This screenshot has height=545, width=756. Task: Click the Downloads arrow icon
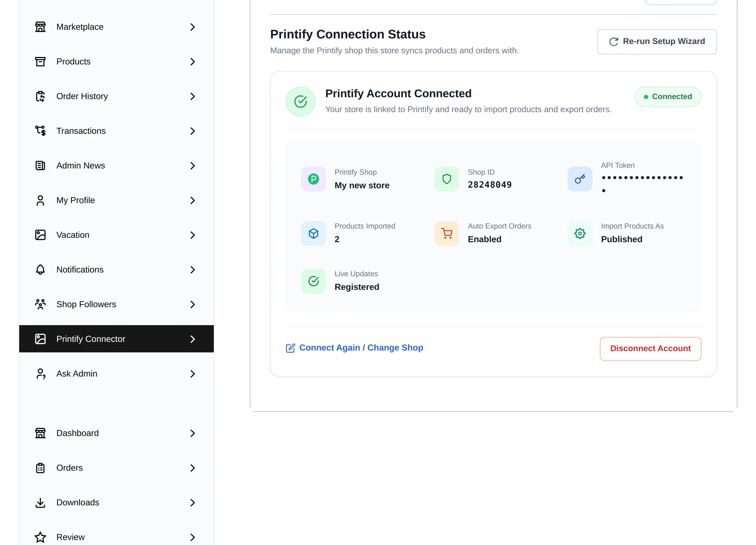click(x=40, y=502)
